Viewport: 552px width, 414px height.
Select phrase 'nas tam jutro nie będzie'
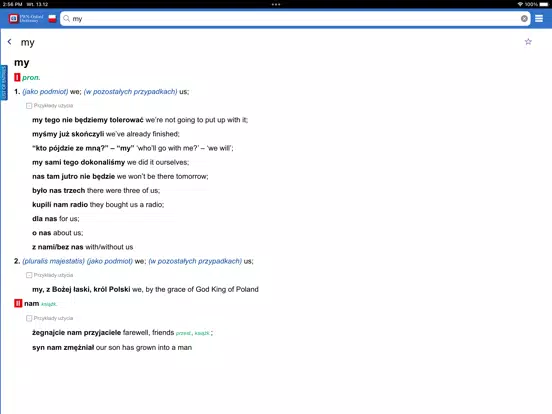tap(74, 176)
